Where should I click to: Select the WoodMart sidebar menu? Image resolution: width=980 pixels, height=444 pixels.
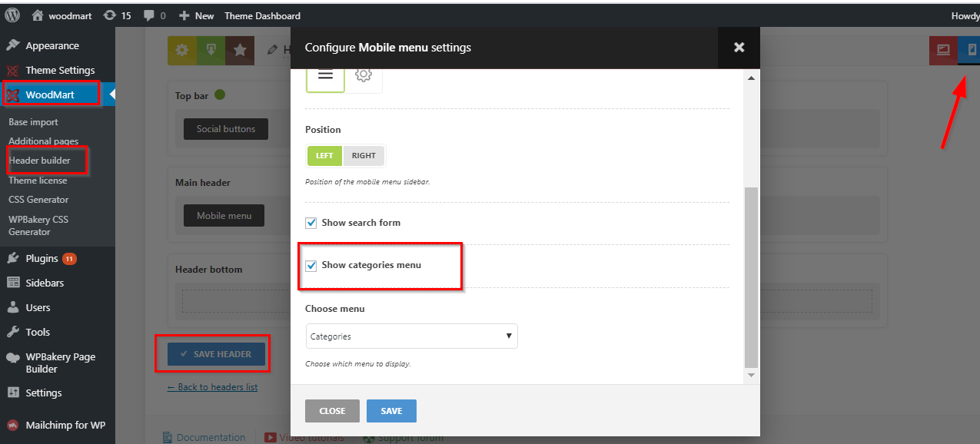[x=51, y=94]
